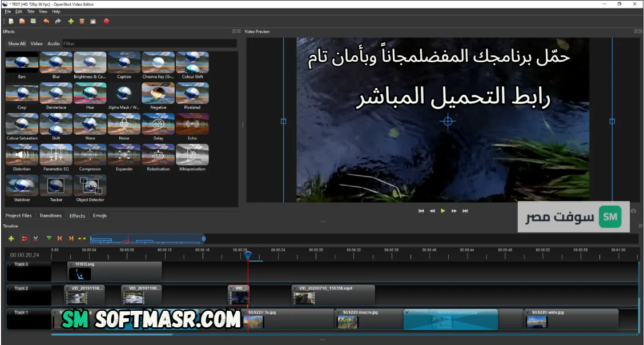Jump to the next marker
Image resolution: width=644 pixels, height=345 pixels.
tap(71, 238)
